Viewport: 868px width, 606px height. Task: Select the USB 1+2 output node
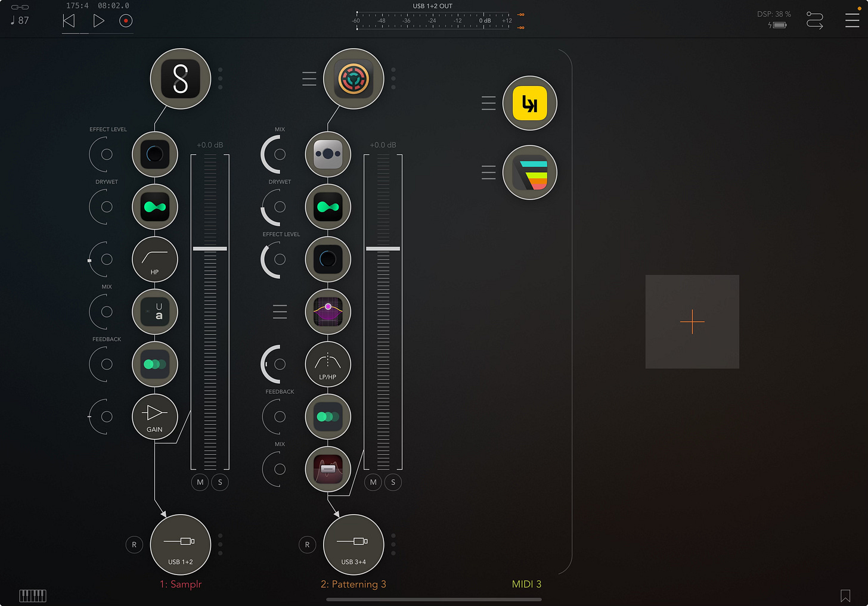pos(181,545)
